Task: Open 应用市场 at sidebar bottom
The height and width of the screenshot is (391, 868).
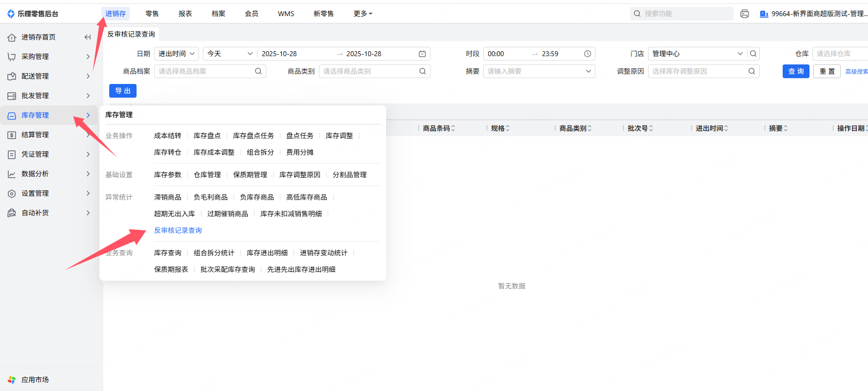Action: click(x=35, y=380)
